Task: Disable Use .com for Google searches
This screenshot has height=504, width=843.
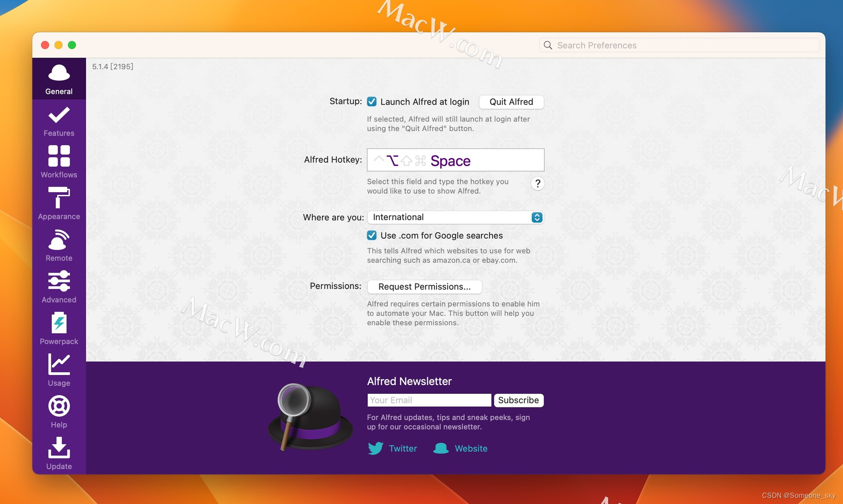Action: tap(371, 235)
